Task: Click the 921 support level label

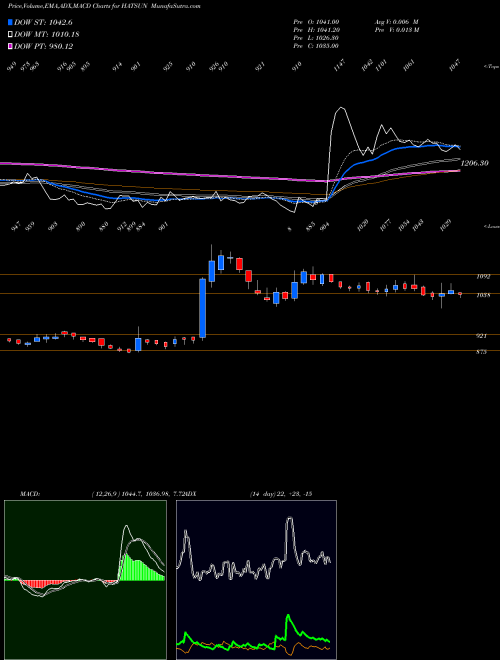Action: 481,336
